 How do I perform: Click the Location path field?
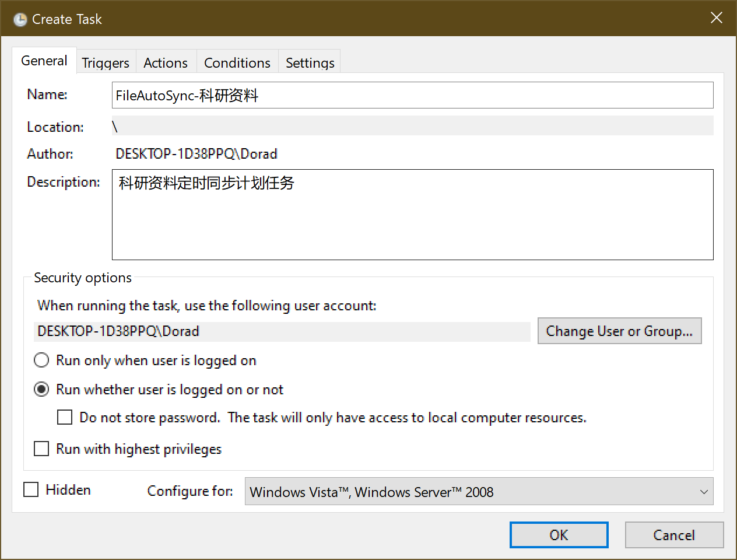click(x=413, y=126)
